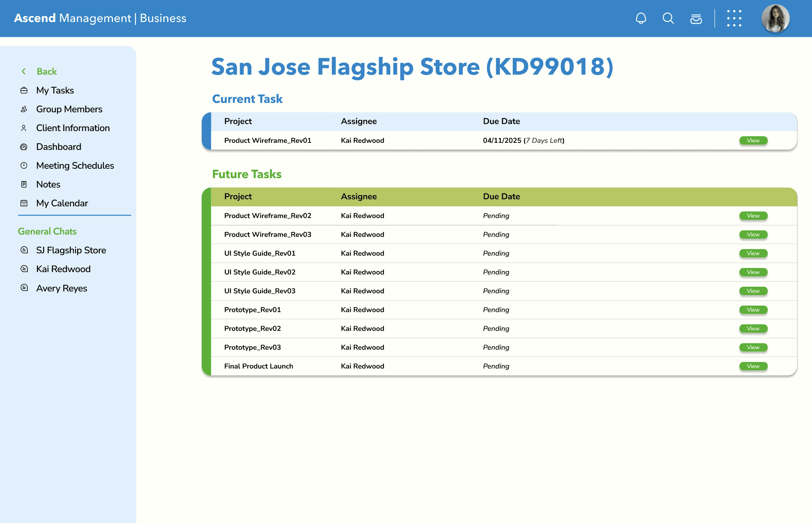Open Client Information page

pyautogui.click(x=73, y=128)
